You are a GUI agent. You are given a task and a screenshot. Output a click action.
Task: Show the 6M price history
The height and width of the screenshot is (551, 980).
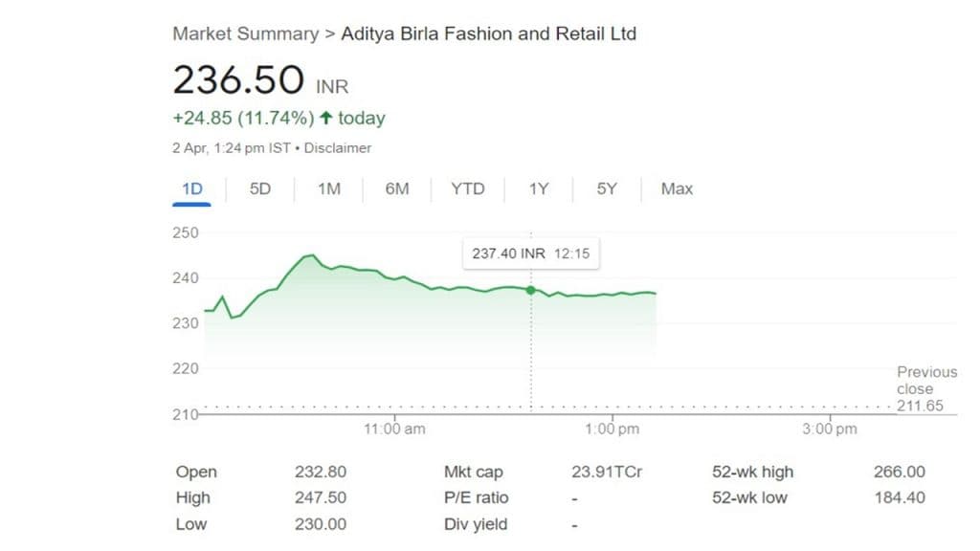point(397,189)
